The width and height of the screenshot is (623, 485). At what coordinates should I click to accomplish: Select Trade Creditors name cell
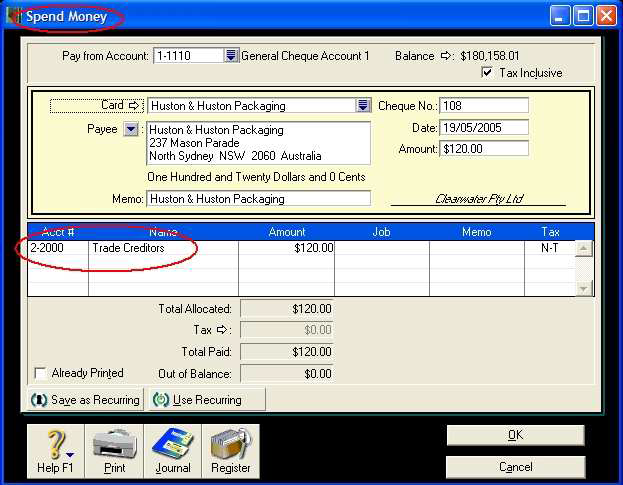click(163, 248)
